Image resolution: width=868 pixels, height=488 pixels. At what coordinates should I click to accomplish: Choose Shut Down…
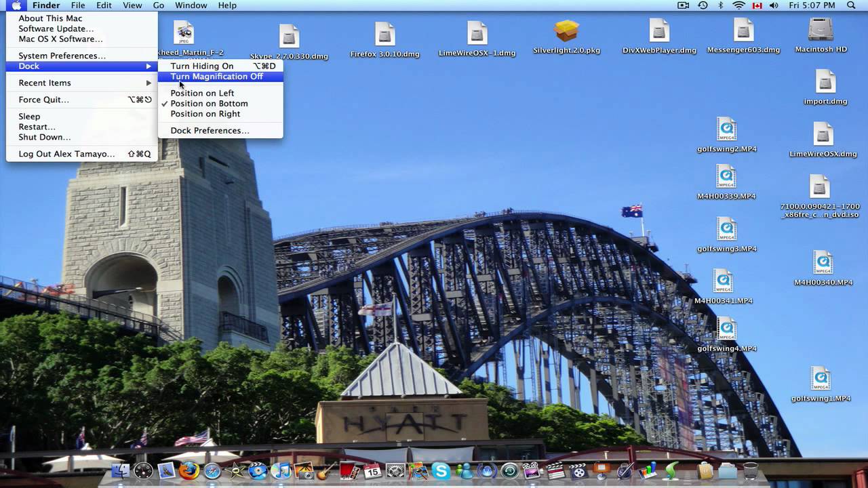click(82, 137)
